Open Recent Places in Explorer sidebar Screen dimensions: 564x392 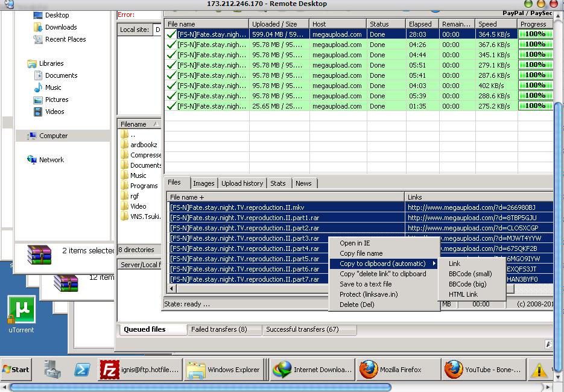pos(60,39)
